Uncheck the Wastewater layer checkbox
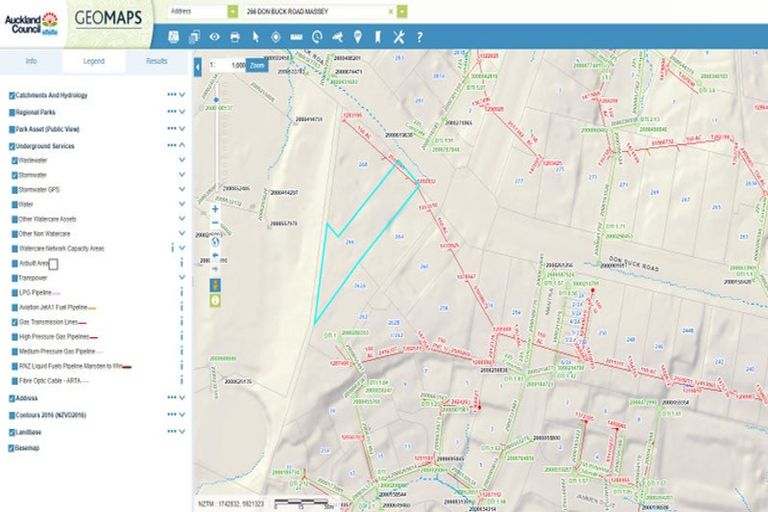This screenshot has width=768, height=512. [14, 160]
